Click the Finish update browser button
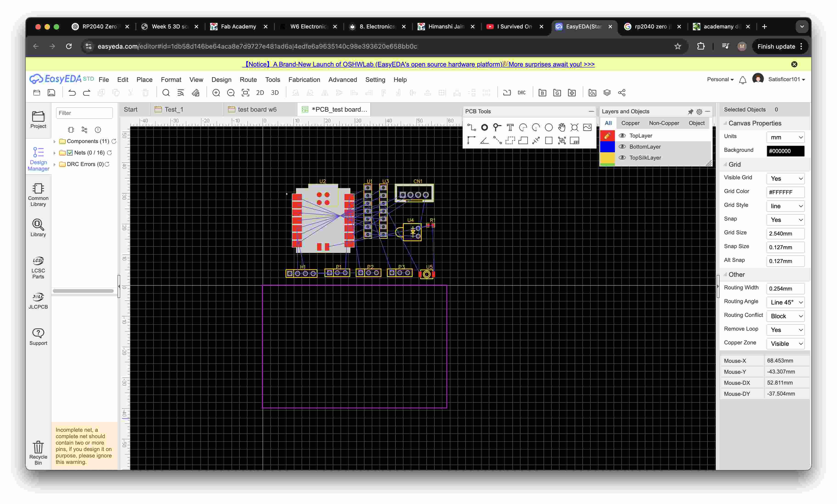837x504 pixels. (776, 47)
